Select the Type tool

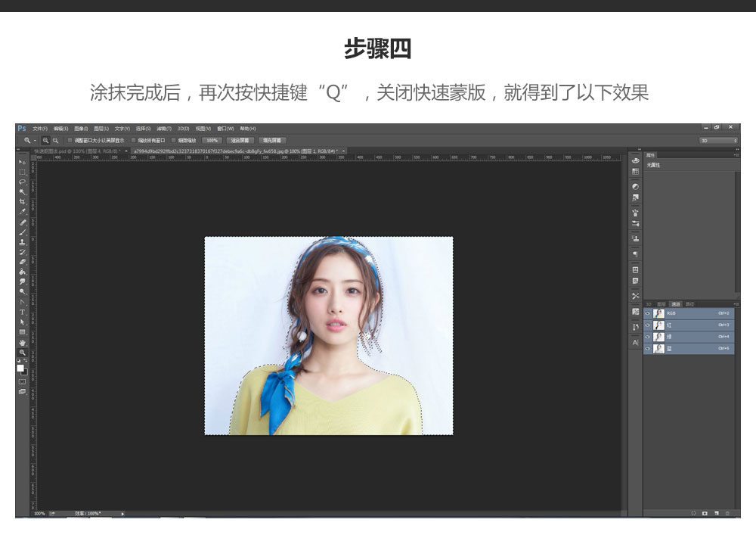(x=23, y=312)
